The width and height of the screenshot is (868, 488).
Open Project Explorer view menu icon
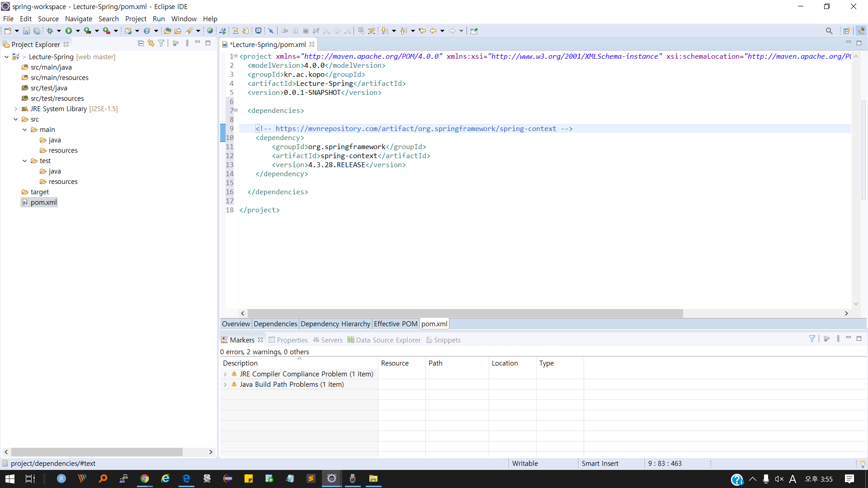tap(187, 43)
